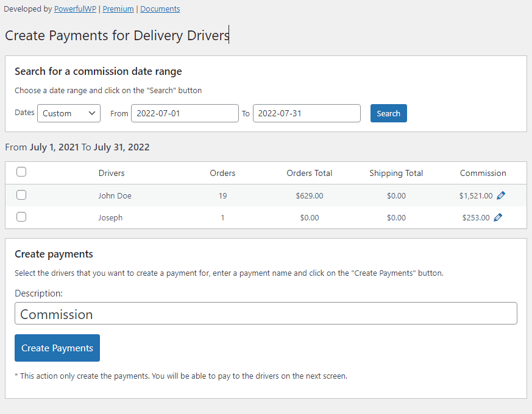Open the Premium link
532x414 pixels.
point(118,9)
